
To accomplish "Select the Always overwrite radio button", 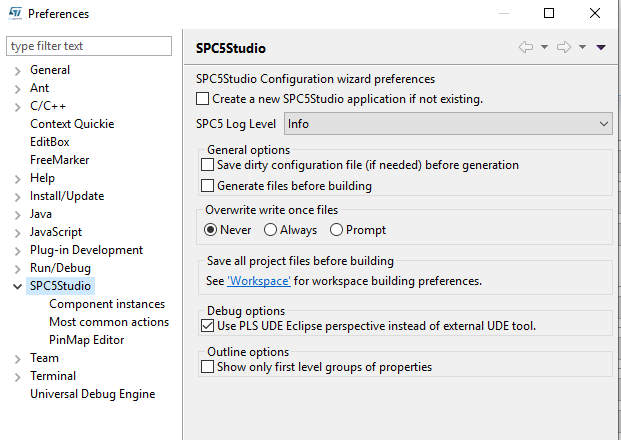I will click(270, 230).
